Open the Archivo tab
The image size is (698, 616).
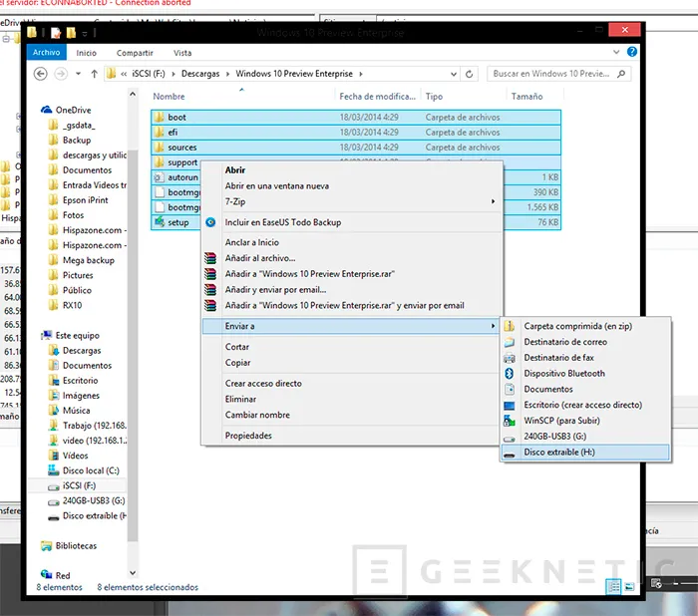pos(46,52)
